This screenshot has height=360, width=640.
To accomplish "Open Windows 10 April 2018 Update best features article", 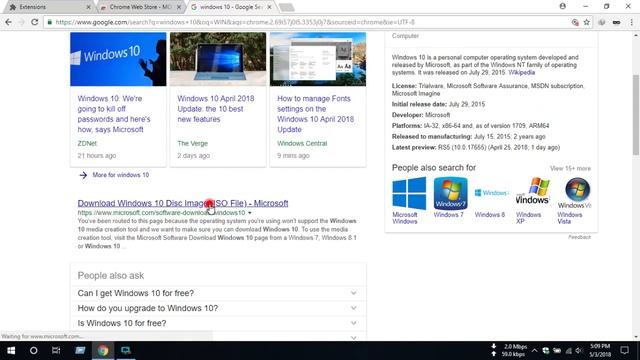I will pos(216,109).
